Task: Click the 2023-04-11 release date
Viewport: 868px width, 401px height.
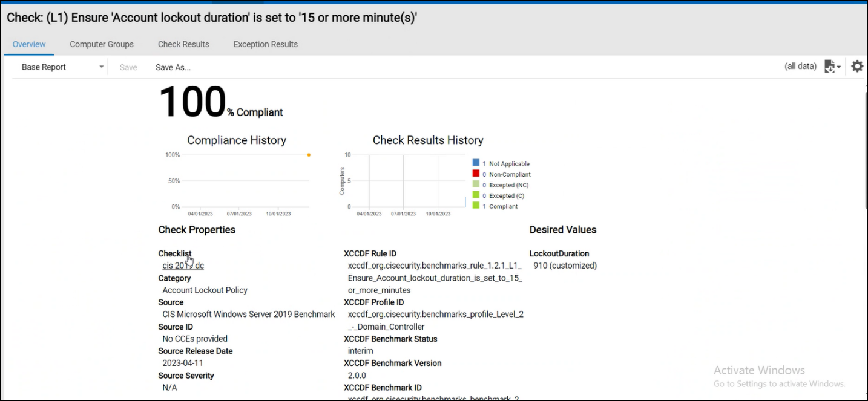Action: pyautogui.click(x=183, y=363)
